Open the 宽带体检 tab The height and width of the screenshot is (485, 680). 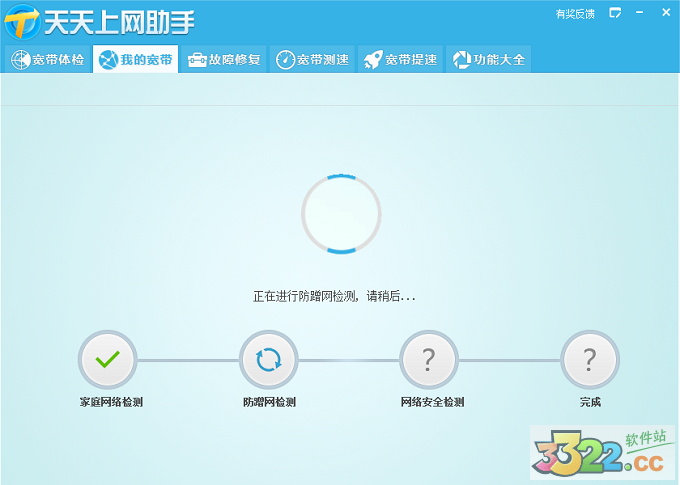point(47,59)
